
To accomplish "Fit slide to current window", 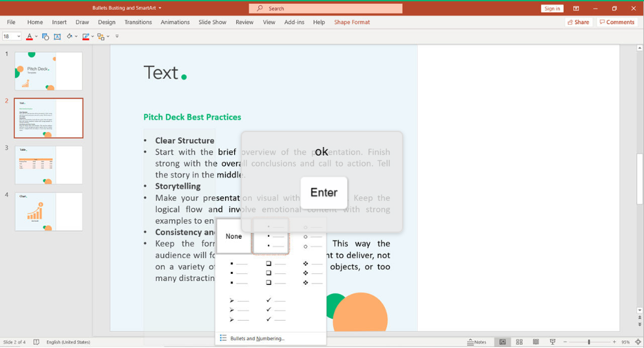I will (x=638, y=342).
